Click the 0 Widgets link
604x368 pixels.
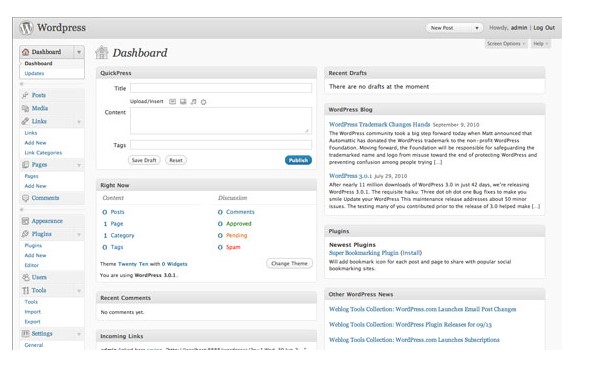tap(174, 264)
